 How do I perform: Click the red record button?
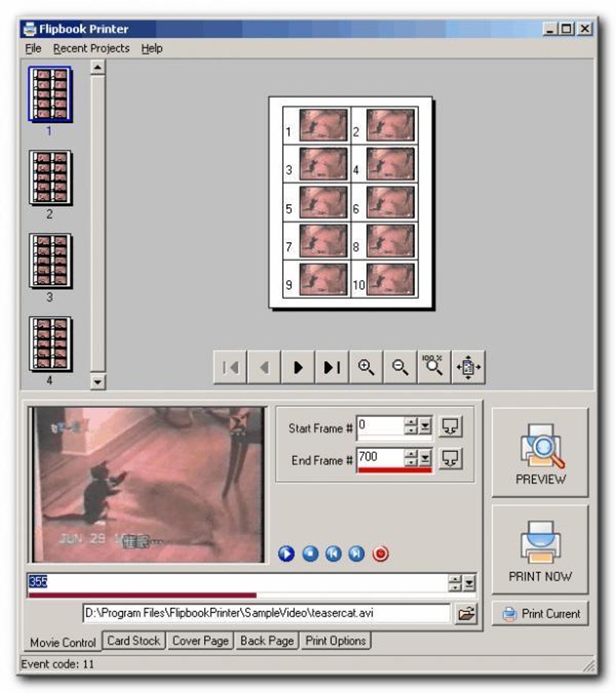[x=380, y=554]
